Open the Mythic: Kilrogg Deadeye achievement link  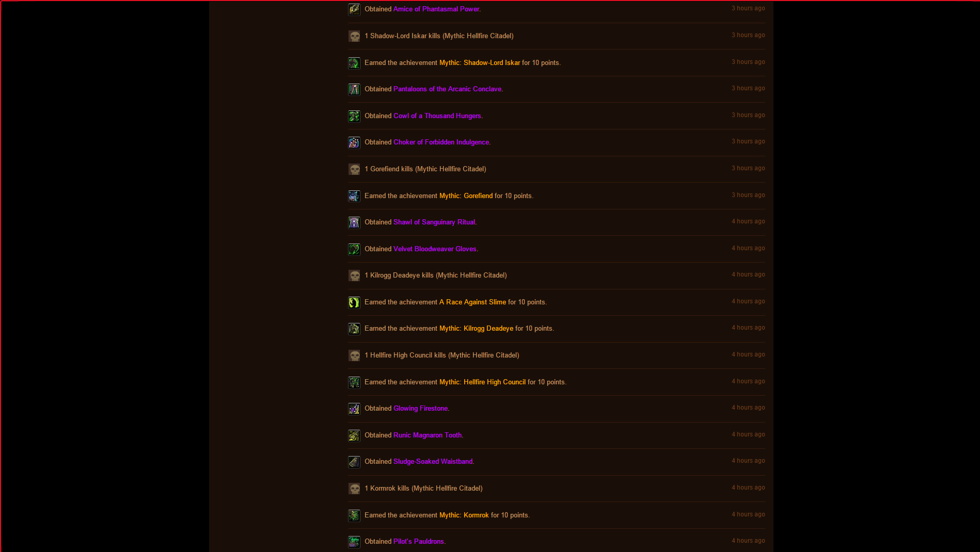pyautogui.click(x=477, y=329)
